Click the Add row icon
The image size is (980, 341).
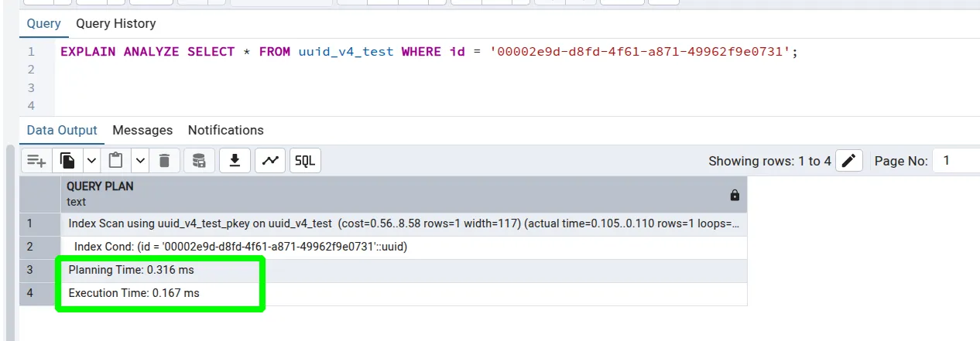36,161
